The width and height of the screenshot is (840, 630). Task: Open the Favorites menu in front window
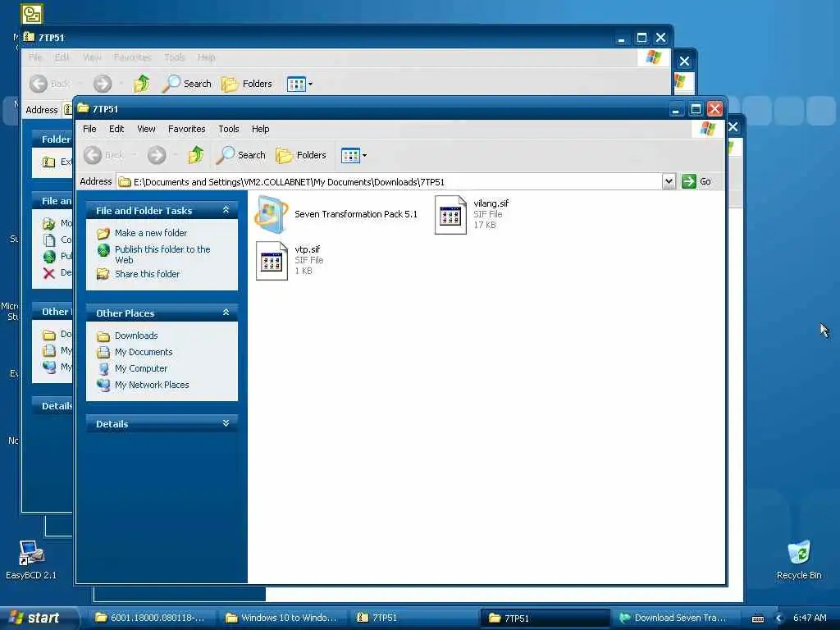click(186, 129)
